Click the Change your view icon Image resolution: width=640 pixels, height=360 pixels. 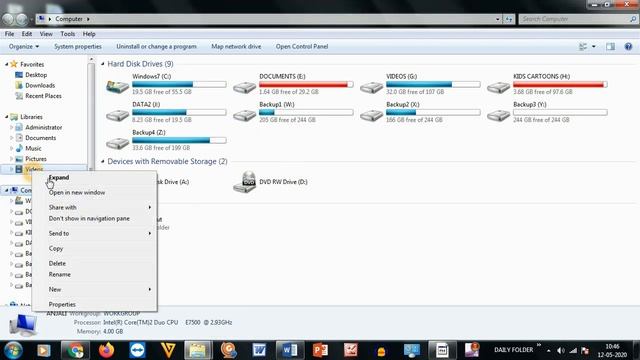click(x=583, y=47)
